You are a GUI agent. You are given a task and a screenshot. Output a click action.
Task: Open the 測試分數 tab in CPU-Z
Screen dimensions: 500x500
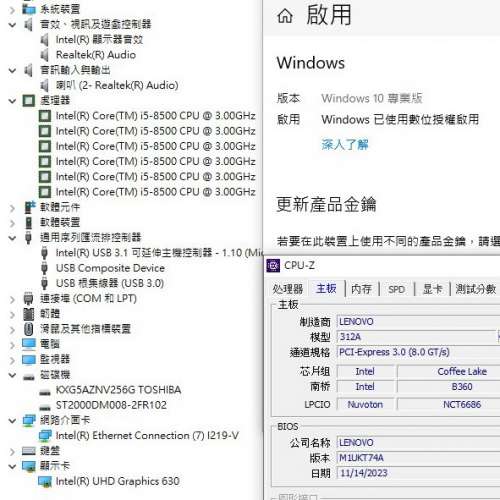[x=476, y=289]
